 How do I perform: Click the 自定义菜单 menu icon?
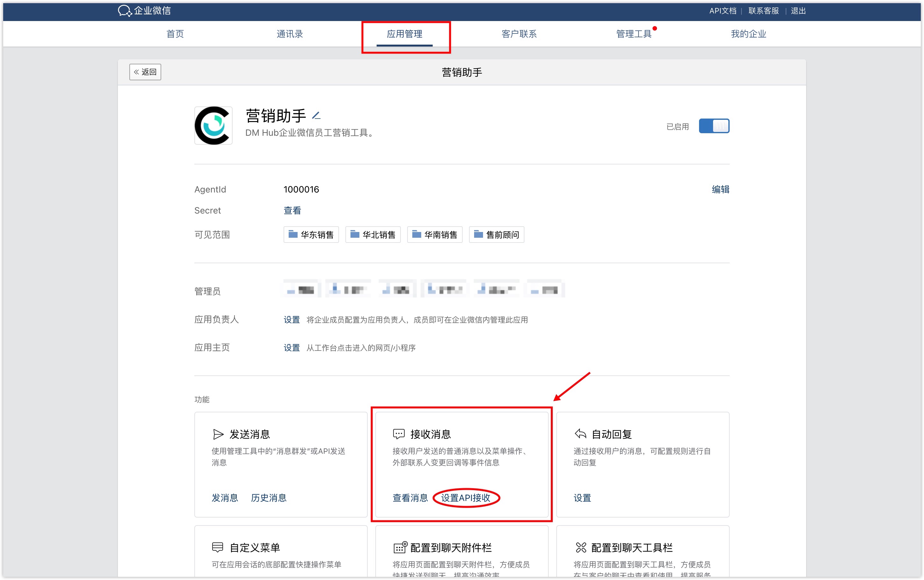click(x=218, y=547)
